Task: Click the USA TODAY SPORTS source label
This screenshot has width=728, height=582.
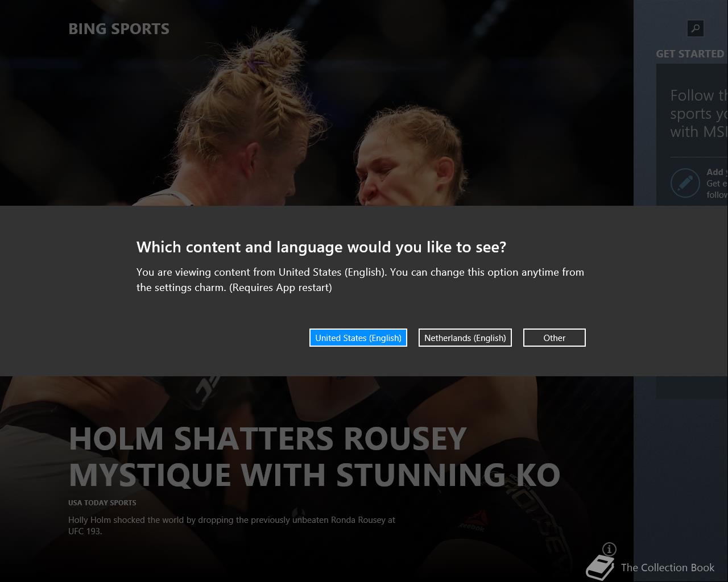Action: tap(102, 502)
